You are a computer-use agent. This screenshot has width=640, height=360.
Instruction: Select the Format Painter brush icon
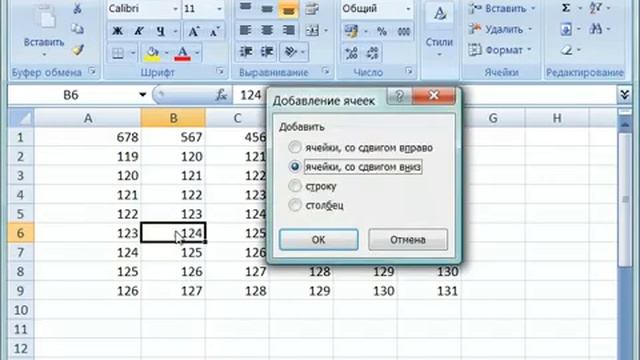[x=77, y=50]
